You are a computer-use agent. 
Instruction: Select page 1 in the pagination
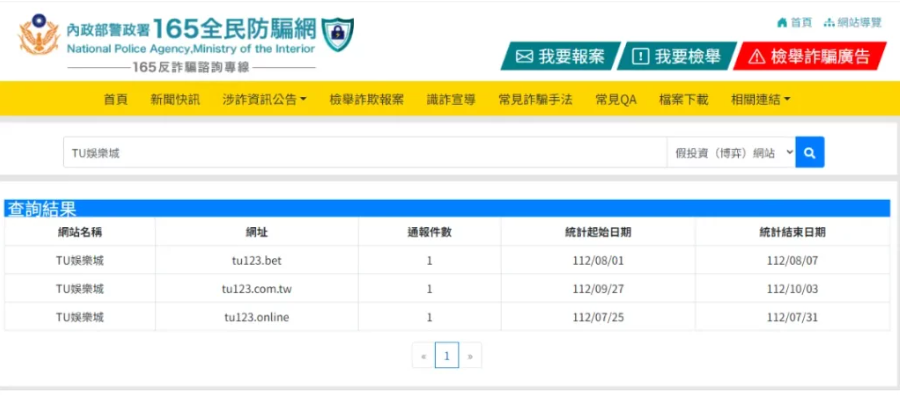tap(447, 355)
